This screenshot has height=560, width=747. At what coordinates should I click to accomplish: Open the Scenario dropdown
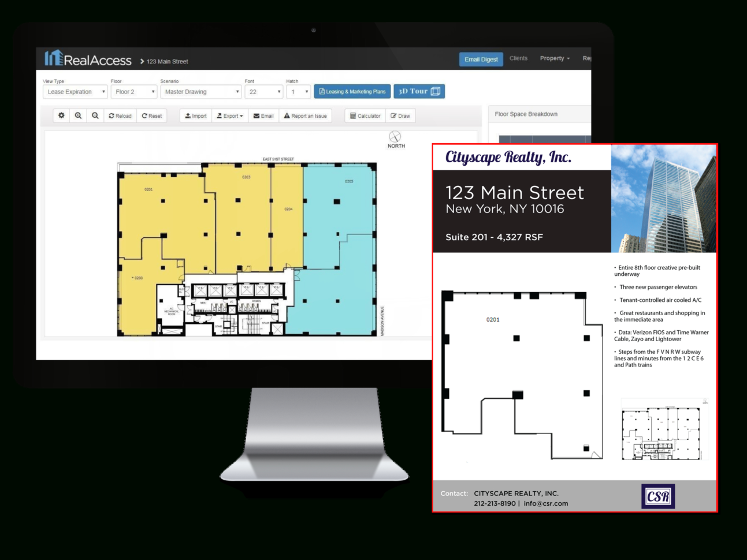point(200,92)
